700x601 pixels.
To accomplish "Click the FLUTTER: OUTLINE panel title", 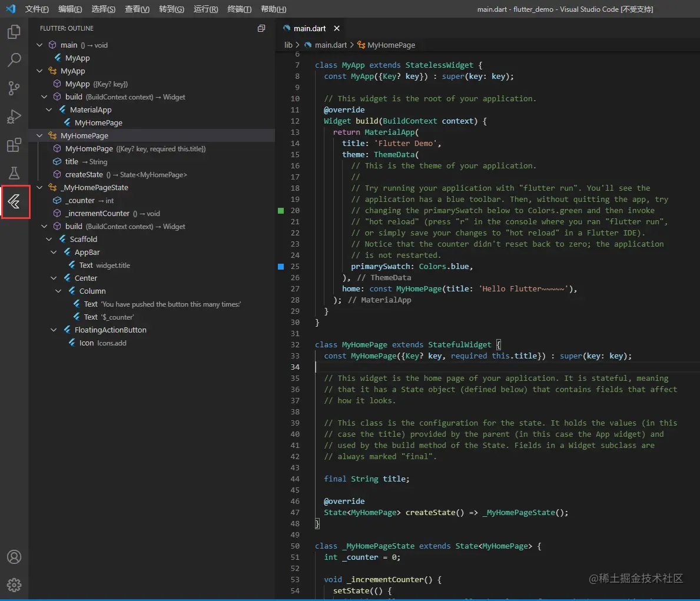I will point(67,28).
